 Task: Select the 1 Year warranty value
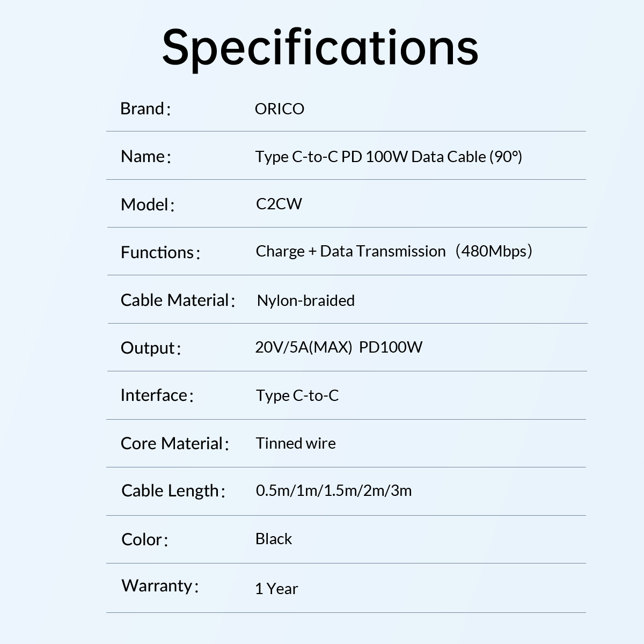[276, 589]
